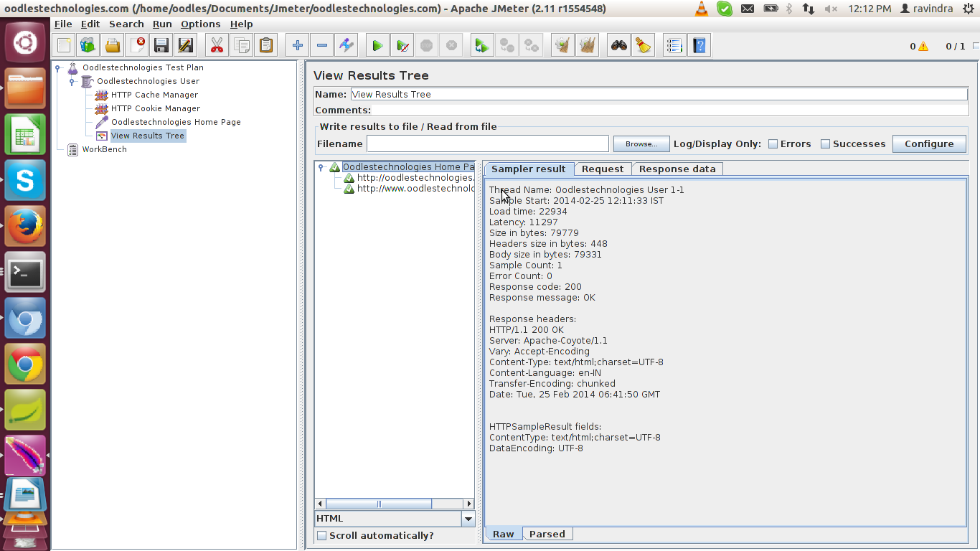Open the Options menu
Image resolution: width=980 pixels, height=551 pixels.
coord(201,24)
